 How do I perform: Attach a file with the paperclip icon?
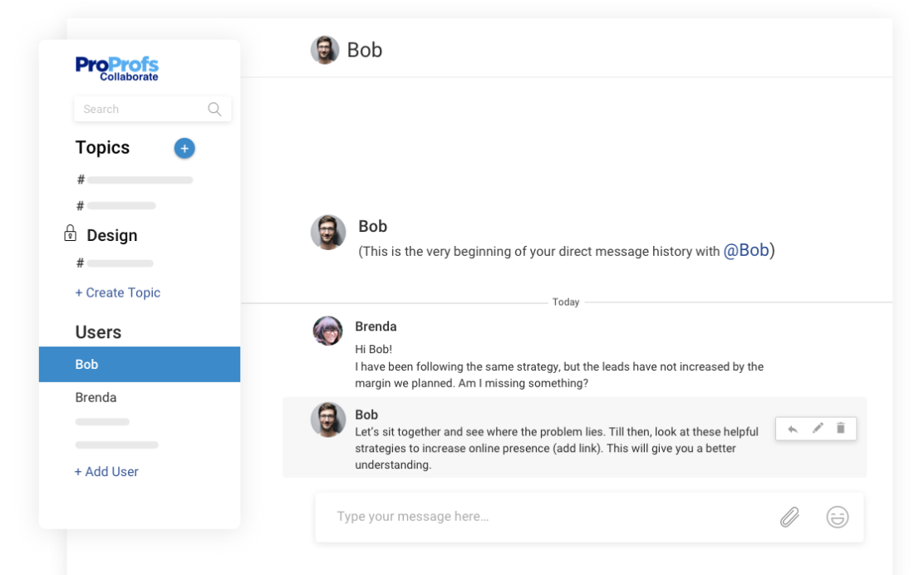point(789,517)
